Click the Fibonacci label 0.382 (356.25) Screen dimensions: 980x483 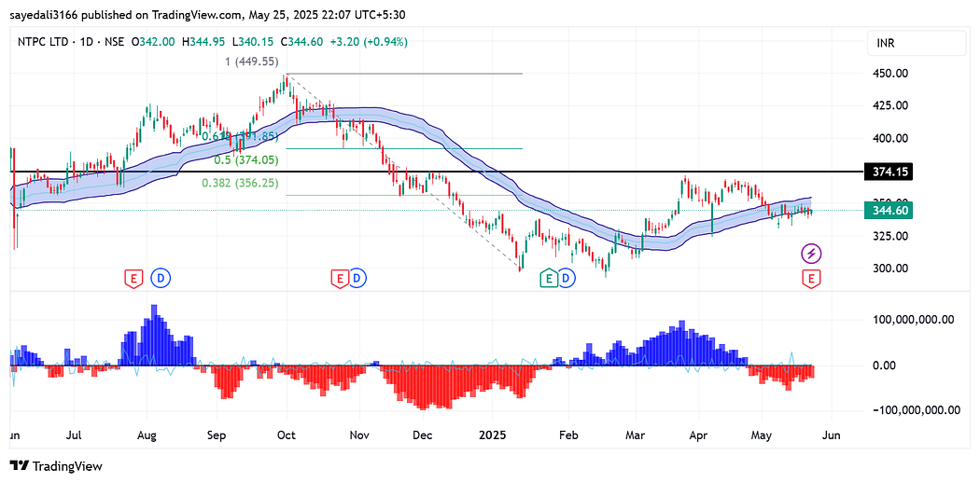pyautogui.click(x=240, y=183)
